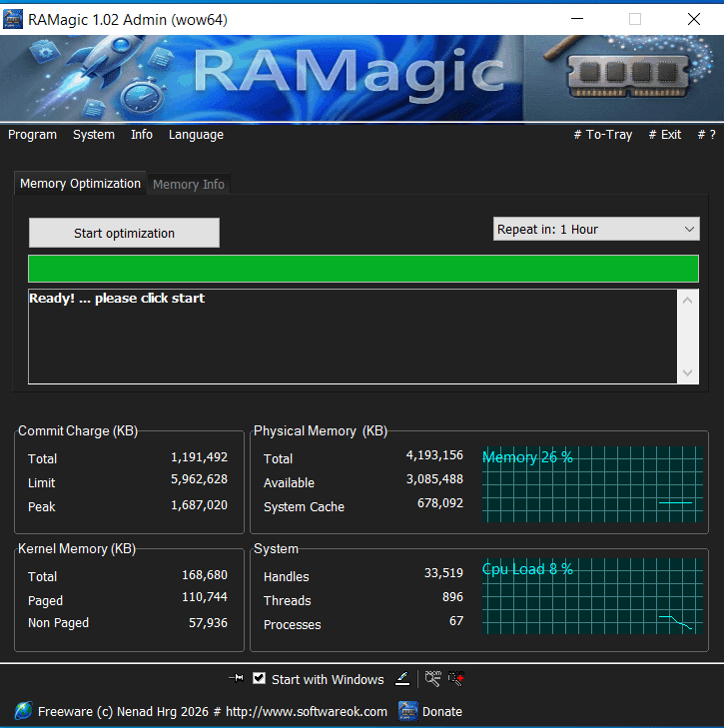Click the # Exit item

tap(664, 135)
